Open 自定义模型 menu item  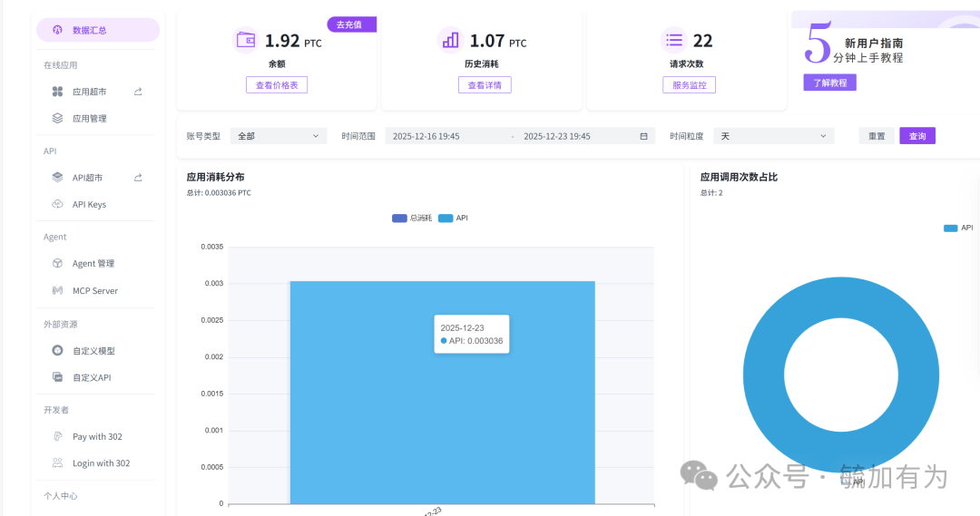95,350
